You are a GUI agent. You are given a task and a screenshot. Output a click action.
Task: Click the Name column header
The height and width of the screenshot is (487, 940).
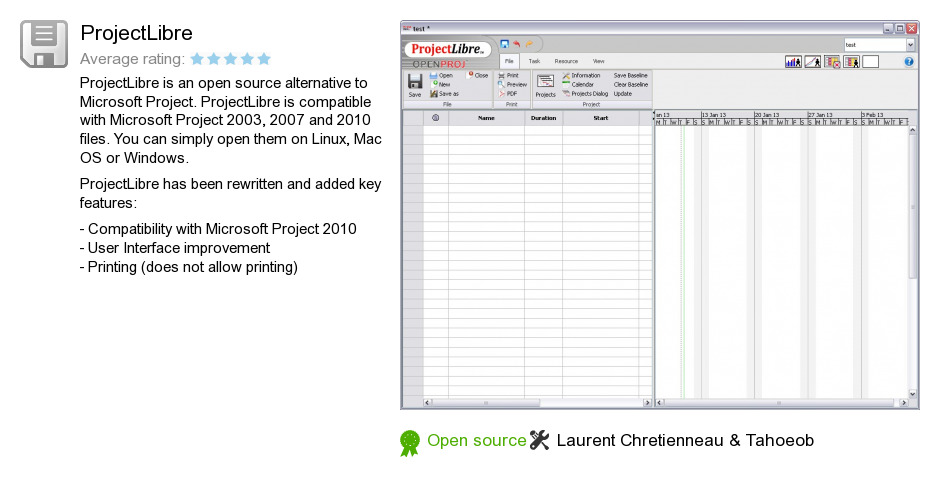[x=486, y=118]
